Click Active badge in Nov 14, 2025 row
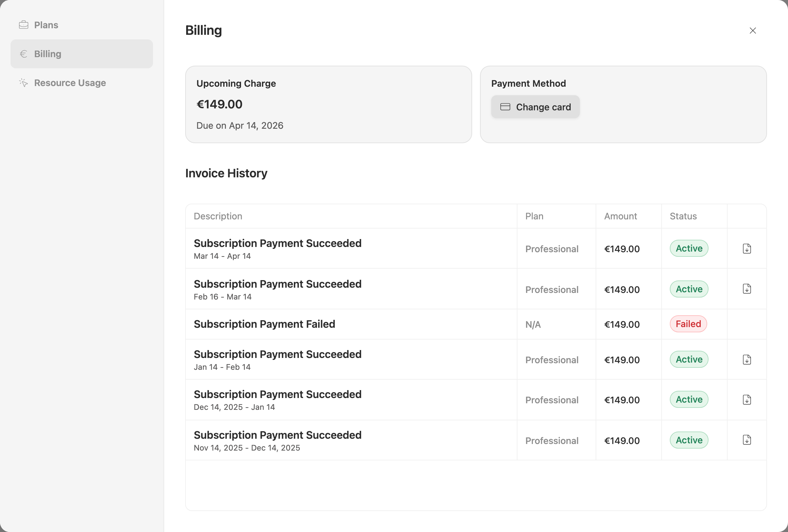 pos(689,440)
